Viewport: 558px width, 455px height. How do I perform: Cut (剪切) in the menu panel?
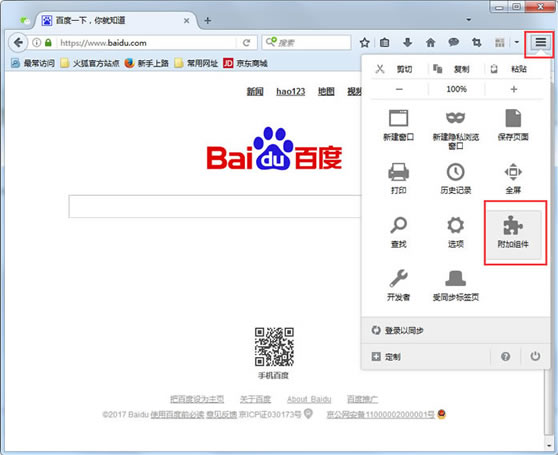394,69
